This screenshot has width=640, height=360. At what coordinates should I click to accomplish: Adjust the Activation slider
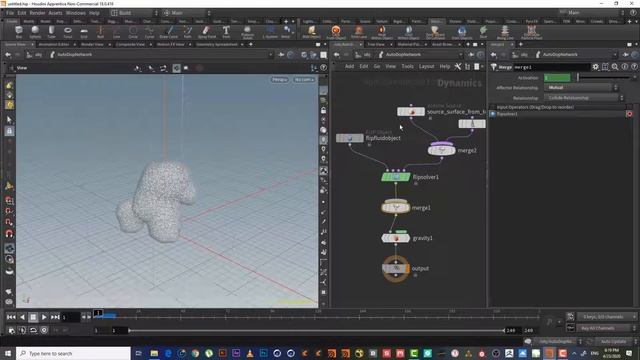pyautogui.click(x=603, y=78)
